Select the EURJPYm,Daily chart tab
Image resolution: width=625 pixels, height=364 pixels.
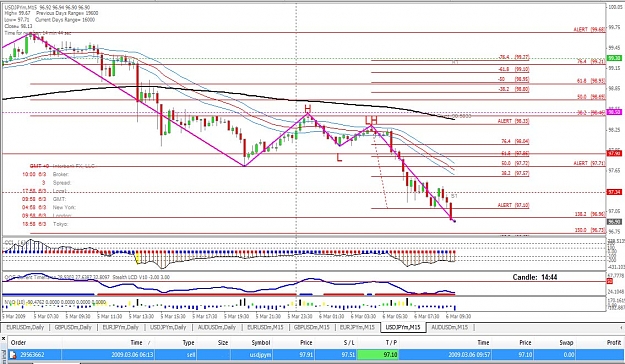click(x=121, y=327)
